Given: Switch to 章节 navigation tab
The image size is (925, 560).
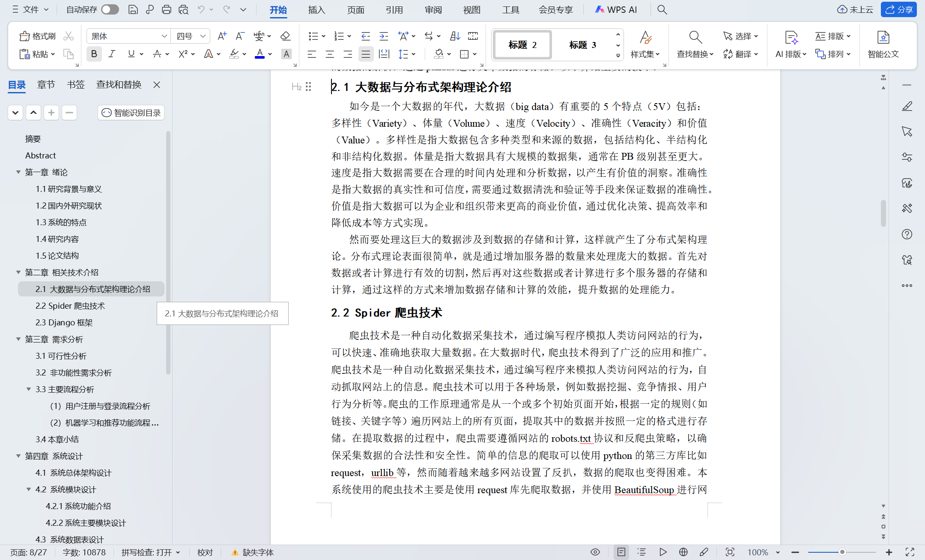Looking at the screenshot, I should tap(46, 85).
